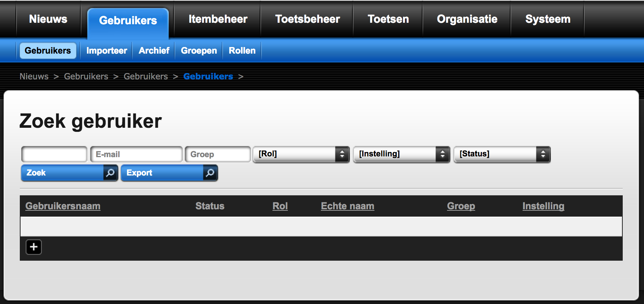Screen dimensions: 644x304
Task: Expand the [Instelling] dropdown
Action: [401, 154]
